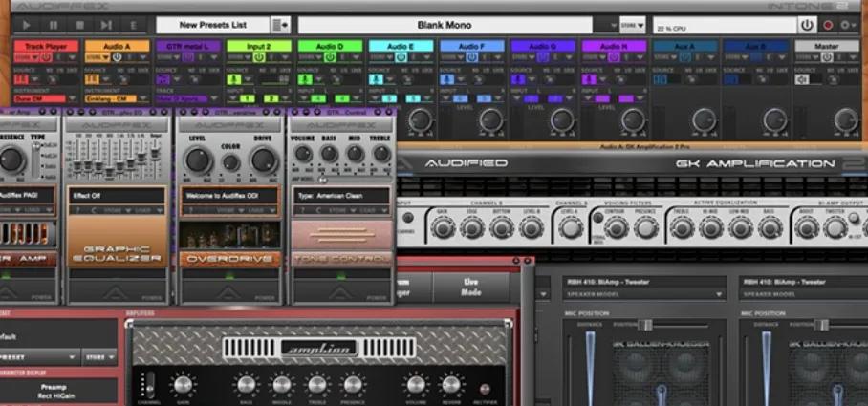
Task: Select the Audio F channel header
Action: tap(471, 47)
